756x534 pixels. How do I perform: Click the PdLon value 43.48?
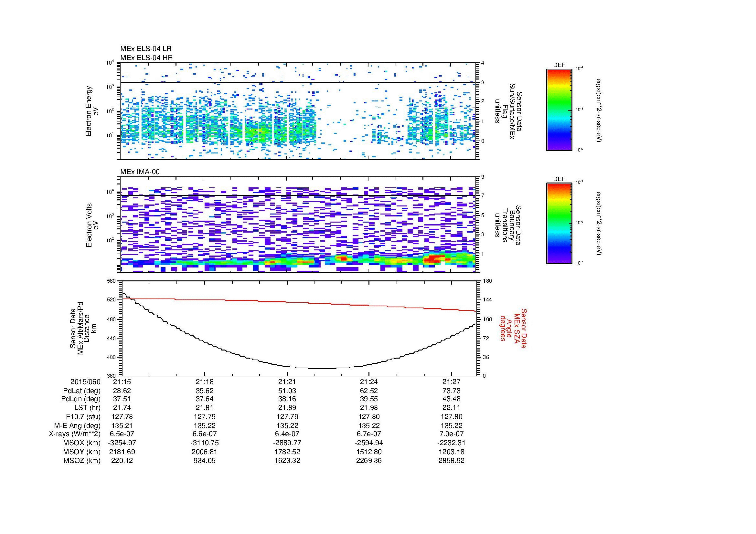(x=451, y=399)
